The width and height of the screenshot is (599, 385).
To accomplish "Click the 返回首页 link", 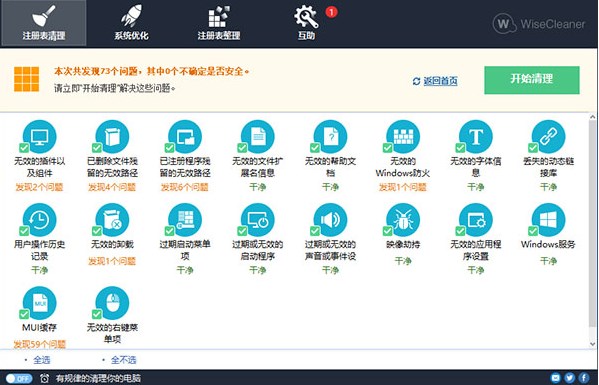I will [440, 81].
